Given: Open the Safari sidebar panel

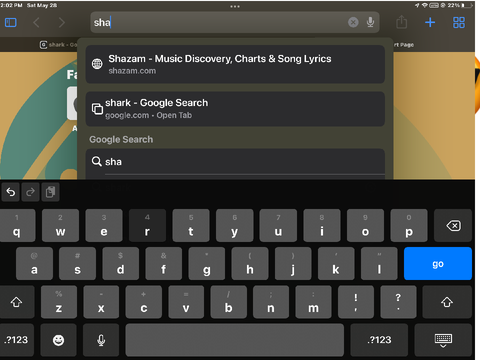Looking at the screenshot, I should 11,23.
